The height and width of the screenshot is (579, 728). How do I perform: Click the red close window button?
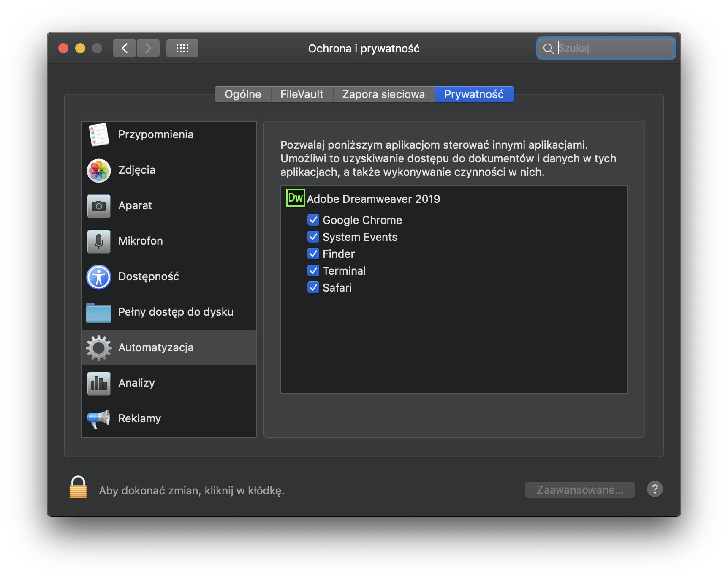click(63, 48)
